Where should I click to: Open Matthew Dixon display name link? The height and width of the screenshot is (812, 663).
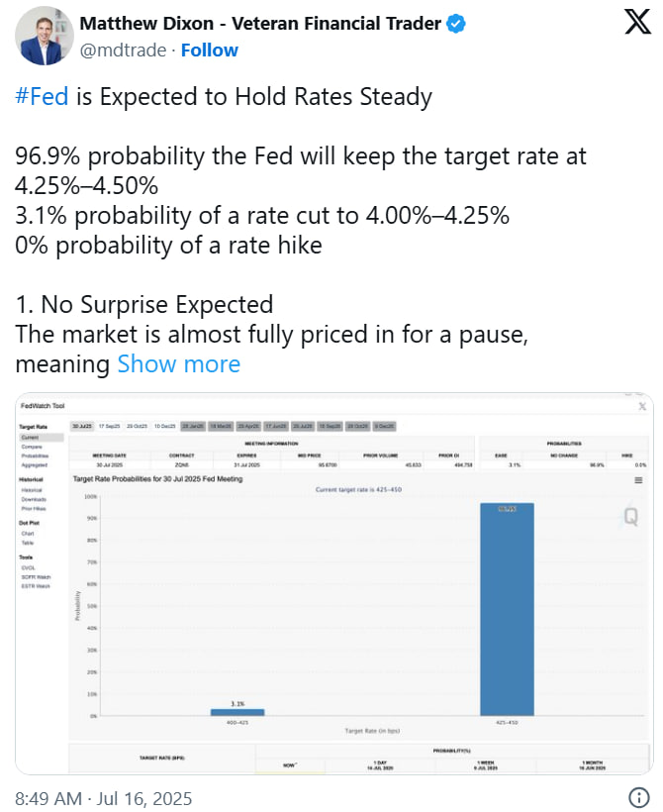click(x=259, y=24)
